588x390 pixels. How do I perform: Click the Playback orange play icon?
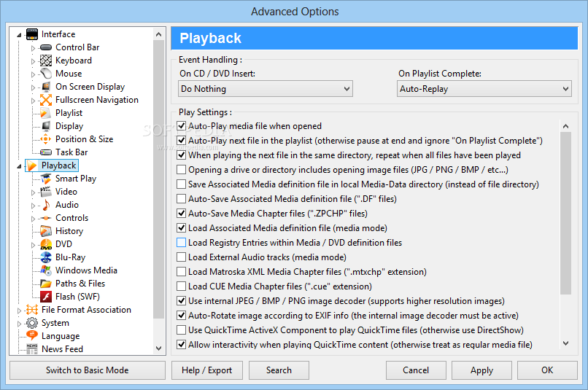[x=32, y=165]
